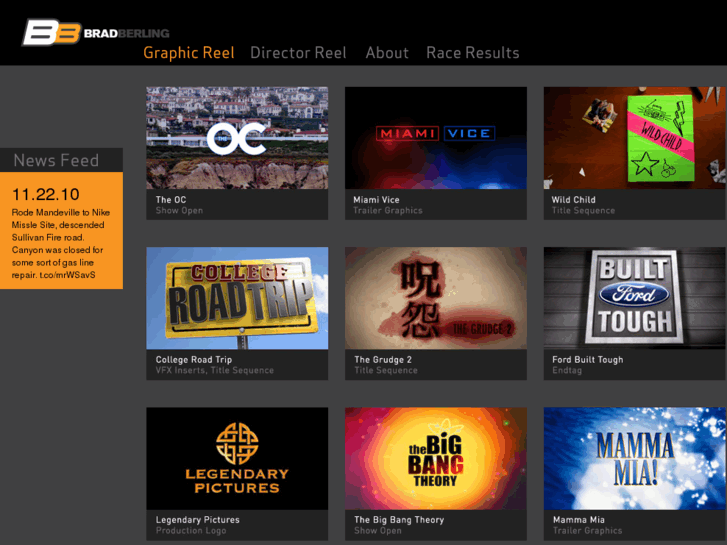This screenshot has width=727, height=545.
Task: Click the 11.22.10 news date
Action: (x=45, y=194)
